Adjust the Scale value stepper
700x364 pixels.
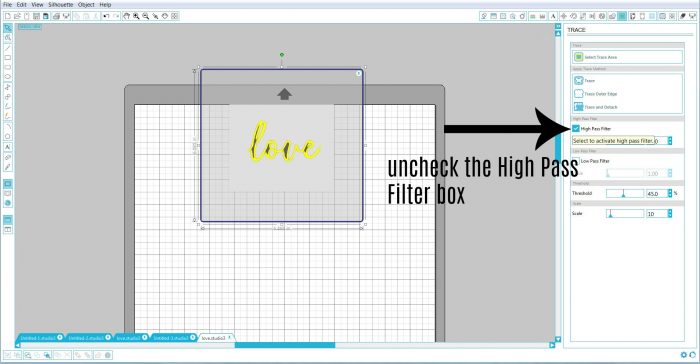670,213
